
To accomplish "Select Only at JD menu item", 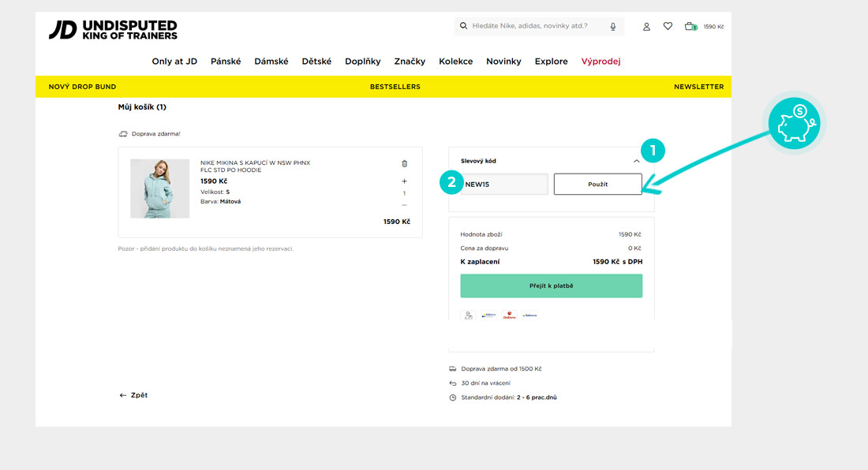I will [174, 62].
